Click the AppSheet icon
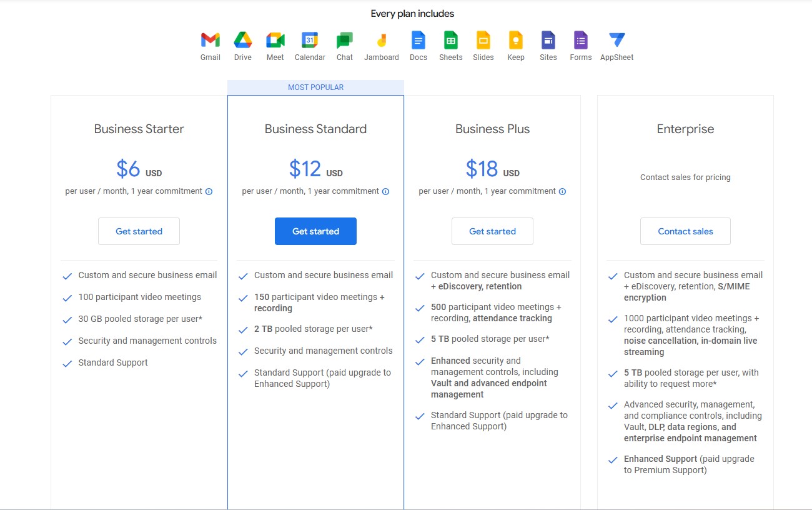This screenshot has width=812, height=510. 616,41
